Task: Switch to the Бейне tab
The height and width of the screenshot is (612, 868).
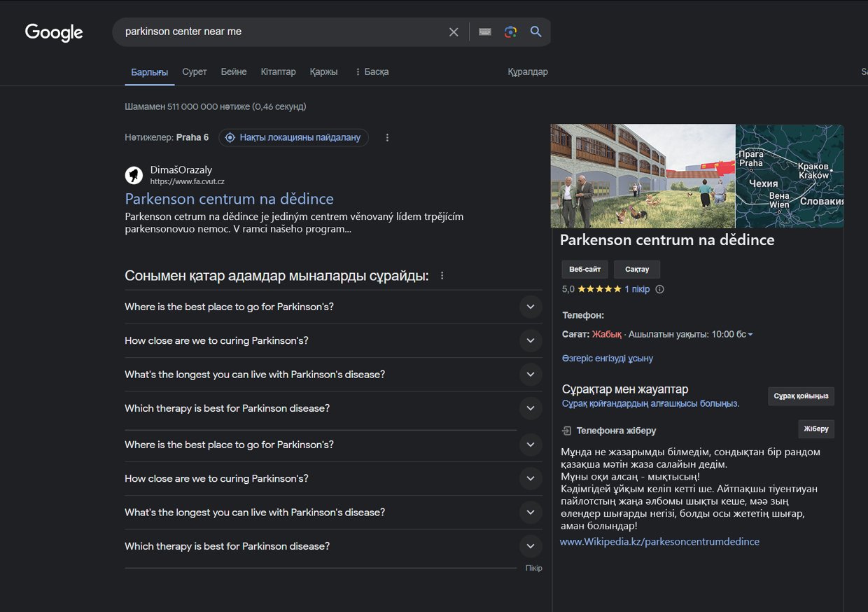Action: [234, 72]
